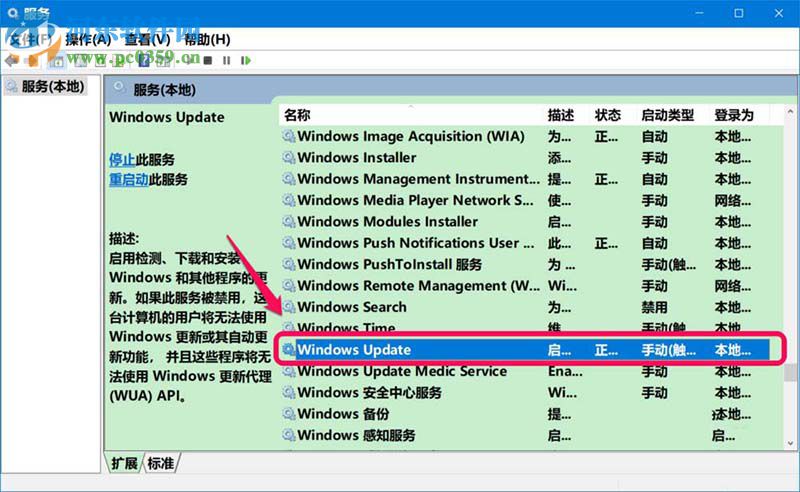800x492 pixels.
Task: Sort by the 描述 column header
Action: click(x=561, y=115)
